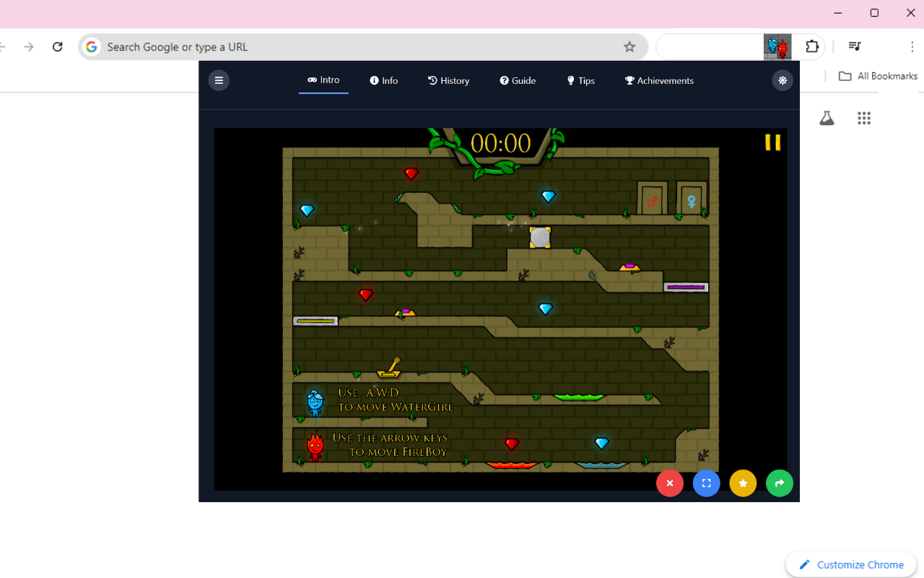This screenshot has height=578, width=924.
Task: Open the Search Labs flask icon
Action: 827,117
